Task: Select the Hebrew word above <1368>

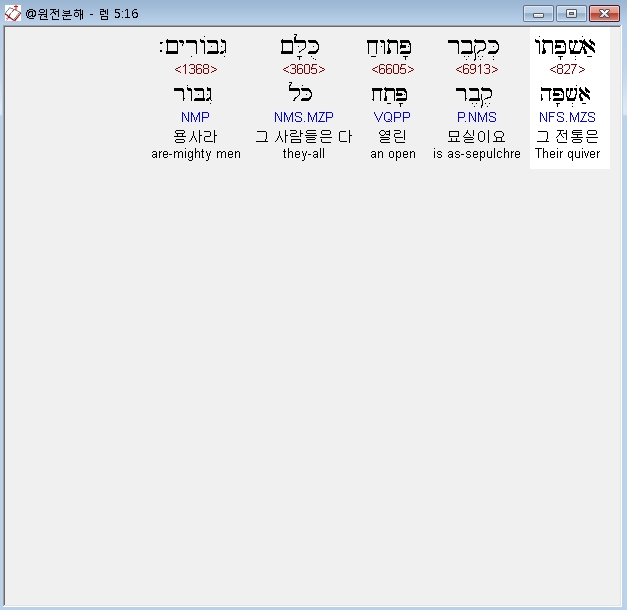Action: [x=193, y=46]
